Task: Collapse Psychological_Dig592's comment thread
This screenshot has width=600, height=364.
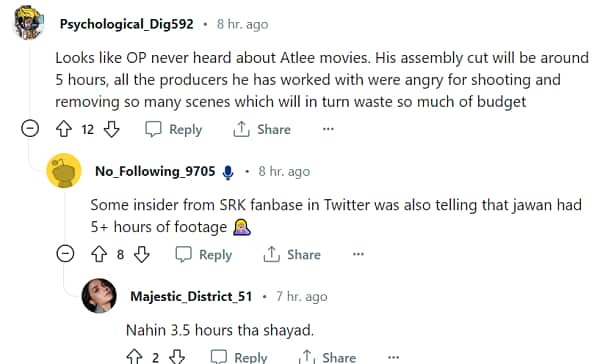Action: pyautogui.click(x=30, y=128)
